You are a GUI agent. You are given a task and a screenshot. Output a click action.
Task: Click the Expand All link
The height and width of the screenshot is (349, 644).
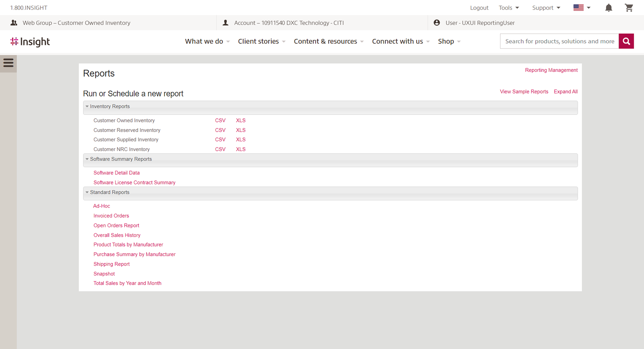click(x=565, y=91)
